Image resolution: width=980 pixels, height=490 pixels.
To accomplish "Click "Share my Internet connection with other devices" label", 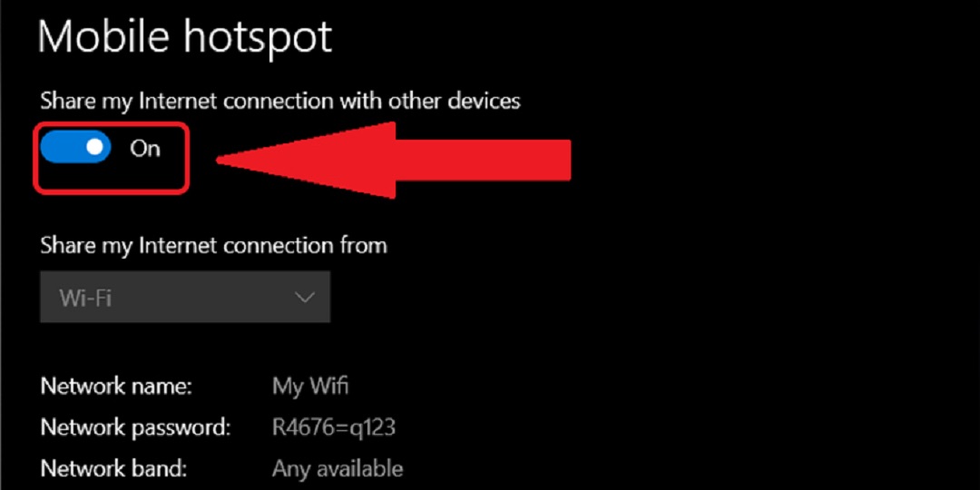I will (x=280, y=101).
